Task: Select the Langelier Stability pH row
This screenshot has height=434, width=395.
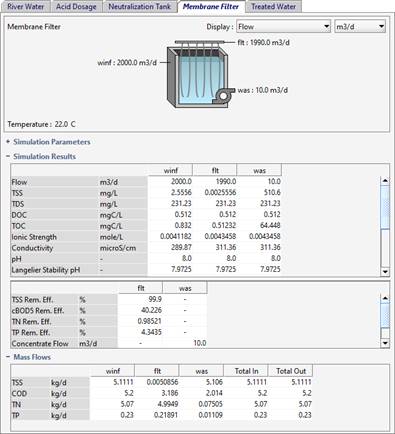Action: tap(146, 270)
